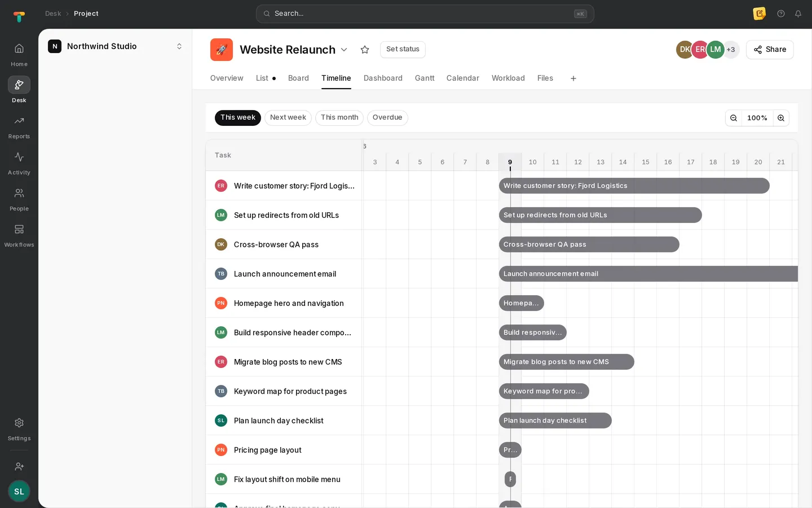Image resolution: width=812 pixels, height=508 pixels.
Task: Click the 100% zoom level
Action: pyautogui.click(x=757, y=118)
